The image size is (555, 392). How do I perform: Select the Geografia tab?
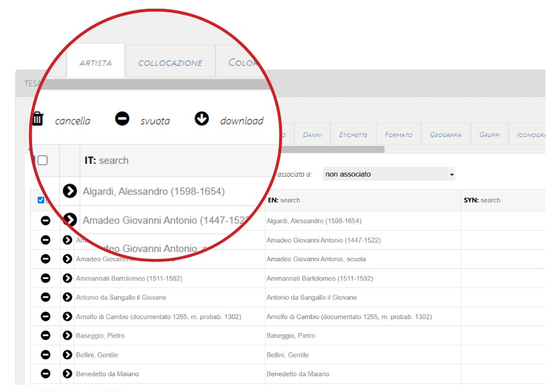pos(445,135)
